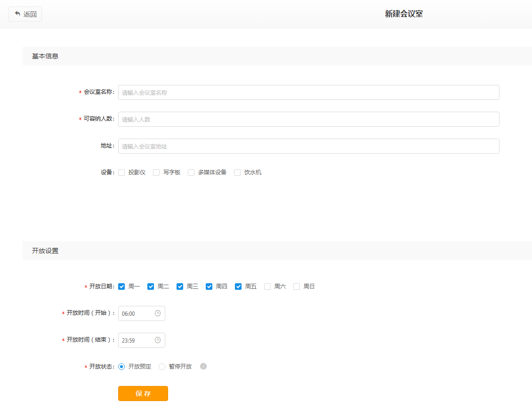Choose the 开放预定 radio button
This screenshot has height=410, width=532.
pyautogui.click(x=121, y=367)
